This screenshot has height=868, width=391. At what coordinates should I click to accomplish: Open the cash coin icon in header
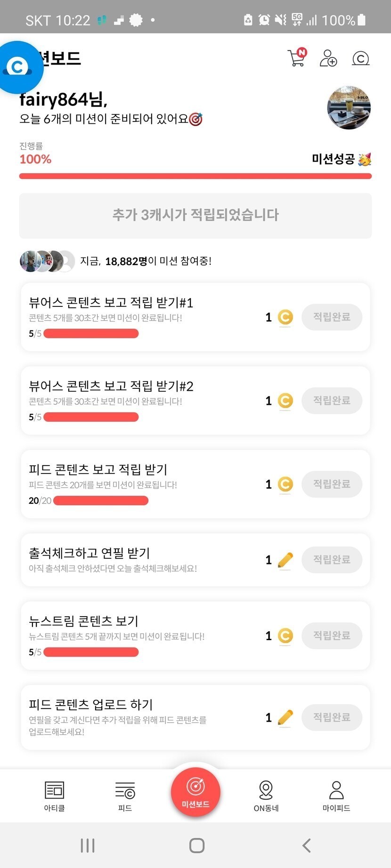point(360,58)
